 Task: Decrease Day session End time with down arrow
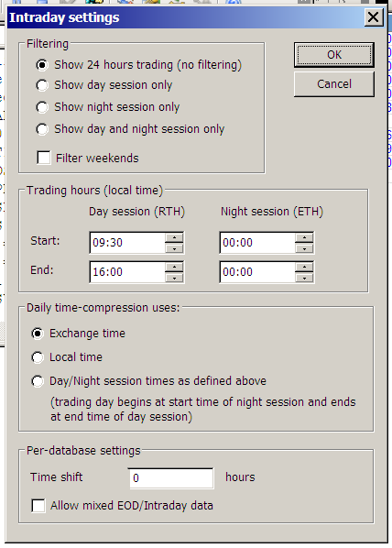click(174, 278)
